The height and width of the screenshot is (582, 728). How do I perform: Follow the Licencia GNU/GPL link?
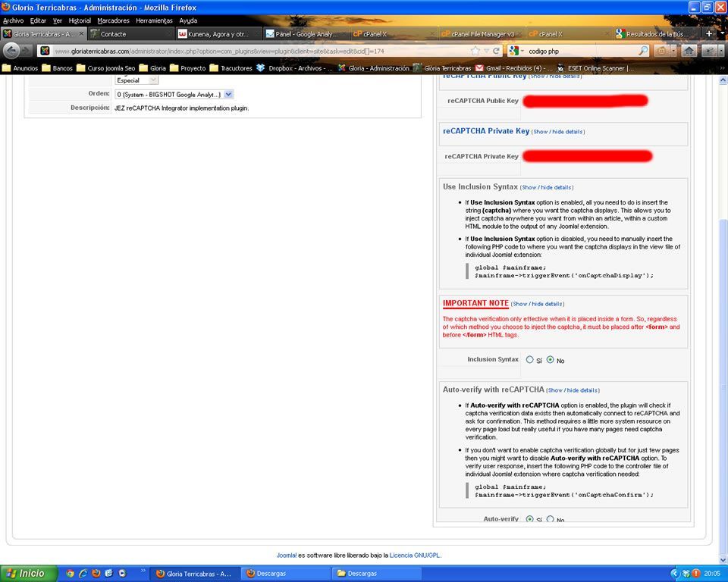coord(415,555)
